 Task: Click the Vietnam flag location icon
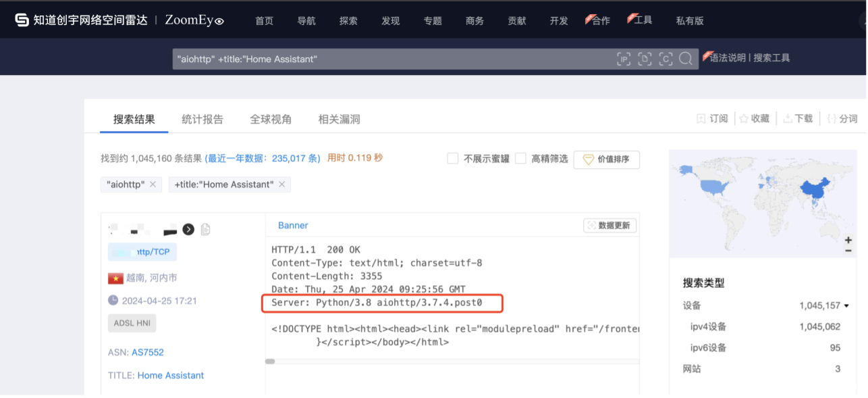point(115,278)
